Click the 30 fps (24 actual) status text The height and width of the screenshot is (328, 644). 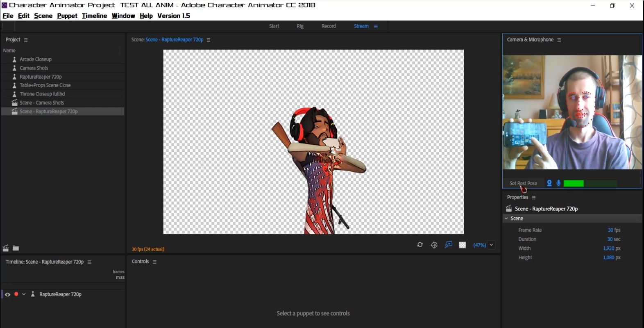(148, 249)
